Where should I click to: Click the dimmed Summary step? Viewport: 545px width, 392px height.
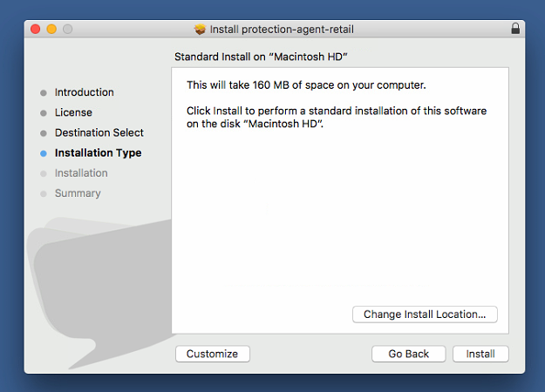tap(78, 193)
